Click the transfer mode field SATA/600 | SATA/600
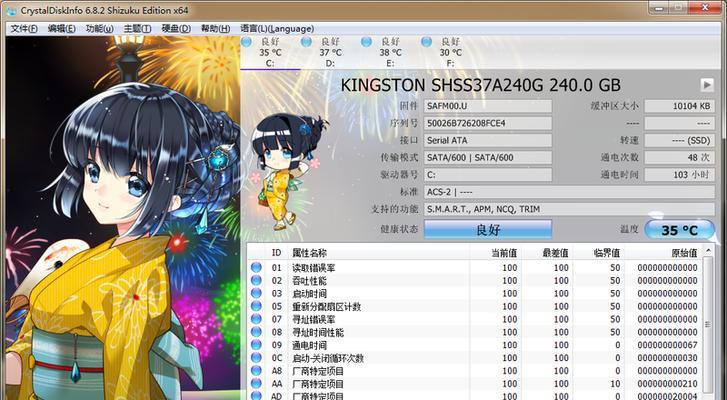The image size is (727, 400). point(488,158)
